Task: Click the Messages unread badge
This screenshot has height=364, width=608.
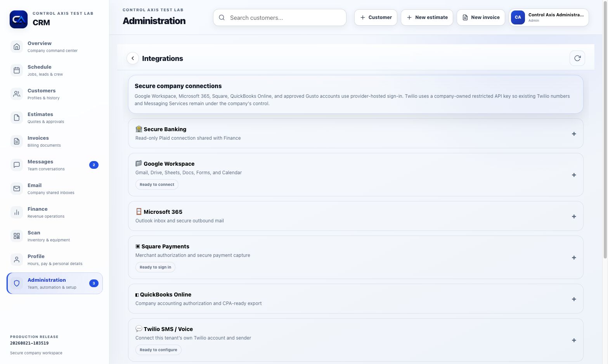Action: click(94, 165)
